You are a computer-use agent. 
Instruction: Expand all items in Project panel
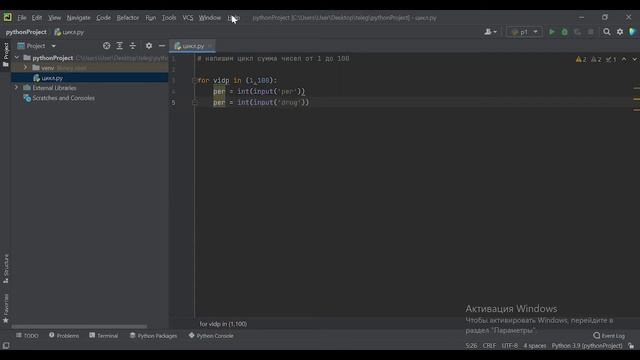click(120, 46)
